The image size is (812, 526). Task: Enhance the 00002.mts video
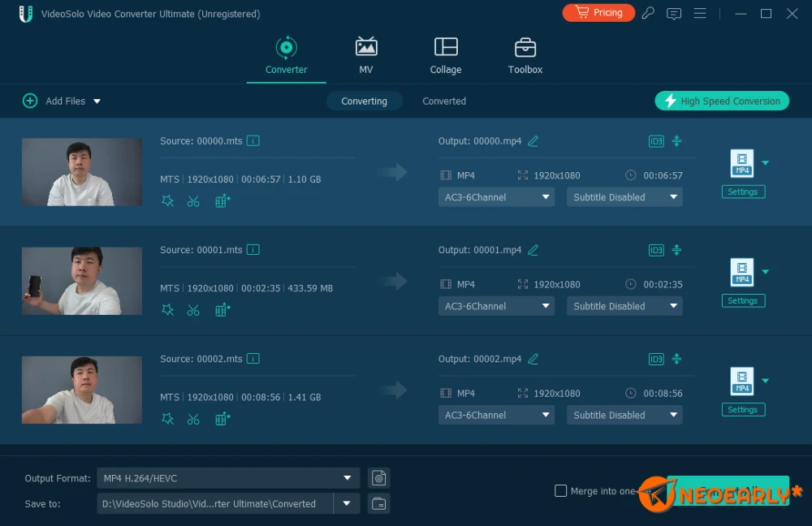pos(222,419)
